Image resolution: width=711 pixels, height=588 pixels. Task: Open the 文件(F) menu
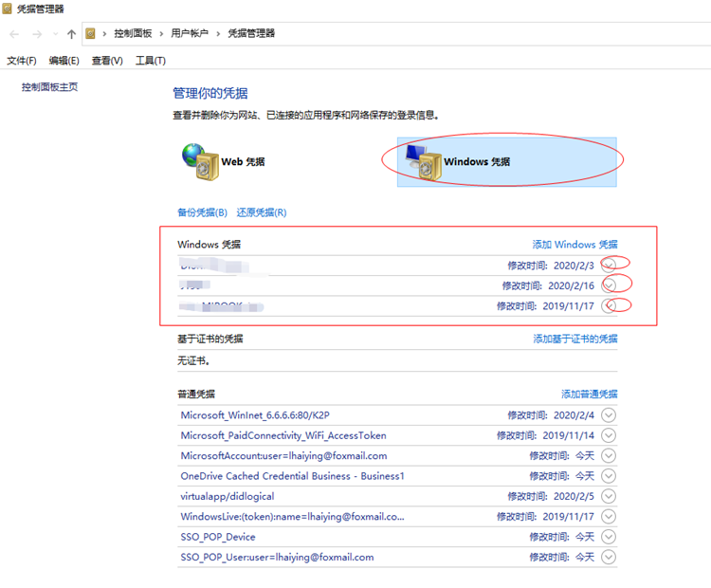(x=21, y=61)
